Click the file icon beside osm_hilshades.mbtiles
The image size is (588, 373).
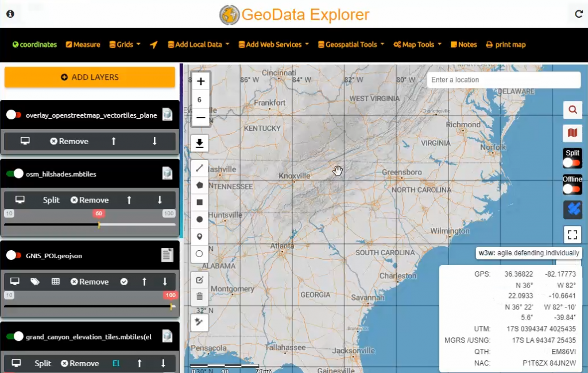coord(167,173)
